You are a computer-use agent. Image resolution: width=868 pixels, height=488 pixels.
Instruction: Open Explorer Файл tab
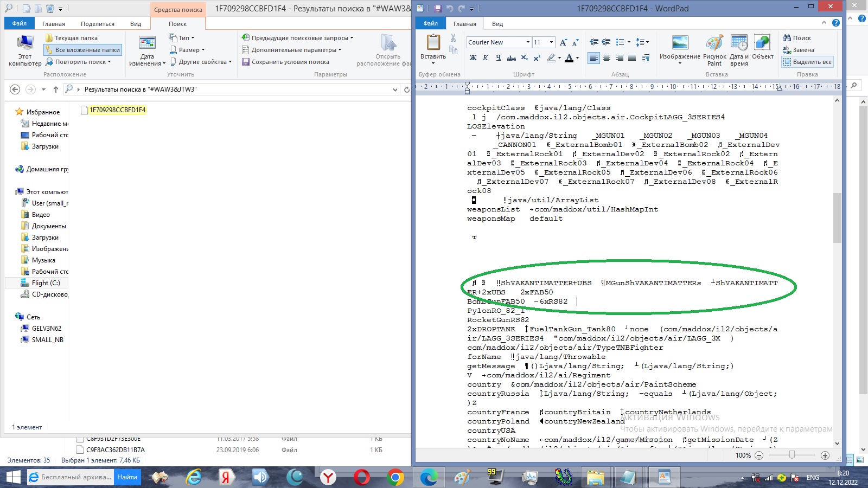(20, 23)
